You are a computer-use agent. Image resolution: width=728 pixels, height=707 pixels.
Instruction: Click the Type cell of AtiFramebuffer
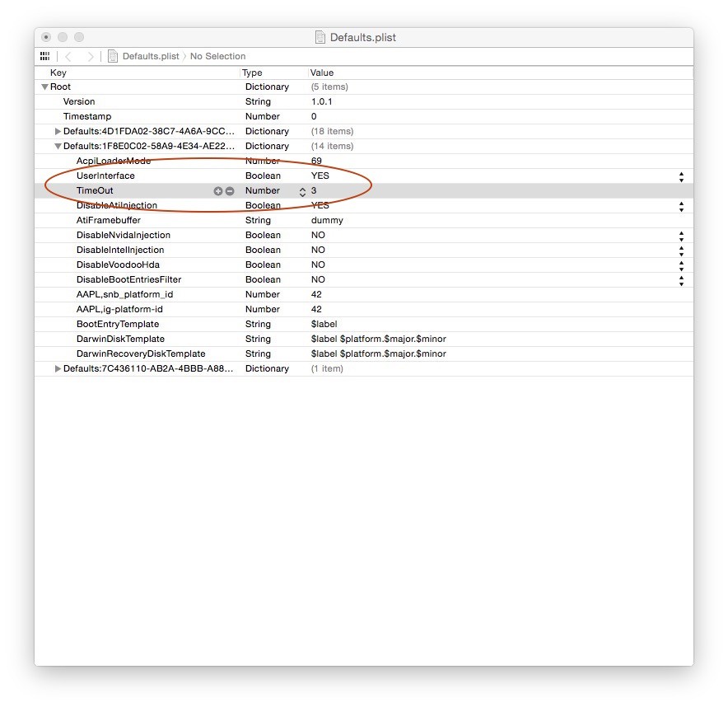[258, 221]
